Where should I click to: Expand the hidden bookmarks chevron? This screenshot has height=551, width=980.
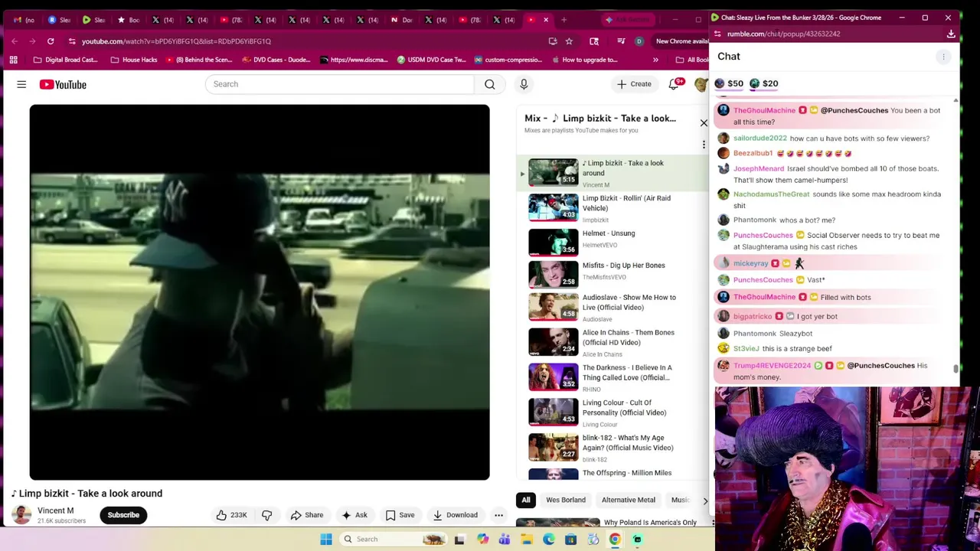655,60
